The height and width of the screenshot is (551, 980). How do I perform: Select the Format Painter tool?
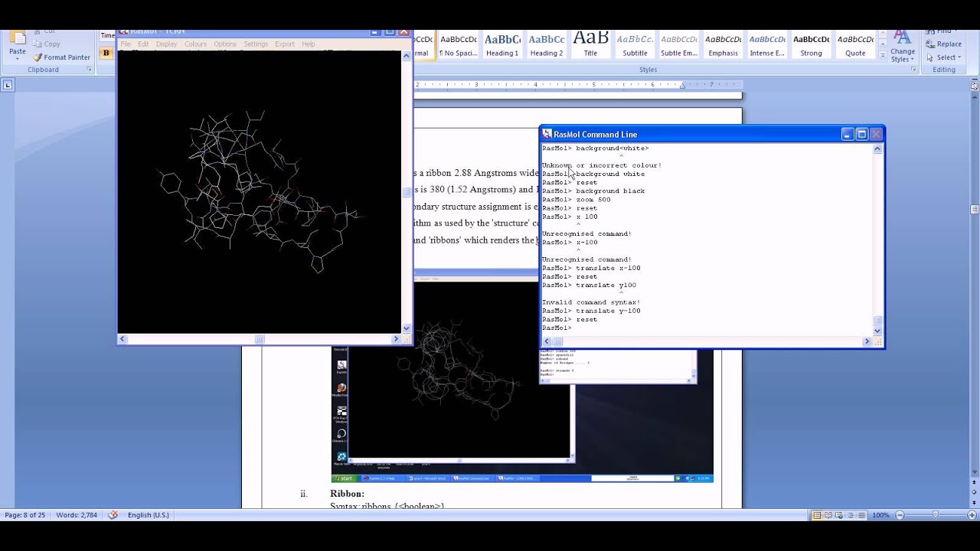coord(61,57)
